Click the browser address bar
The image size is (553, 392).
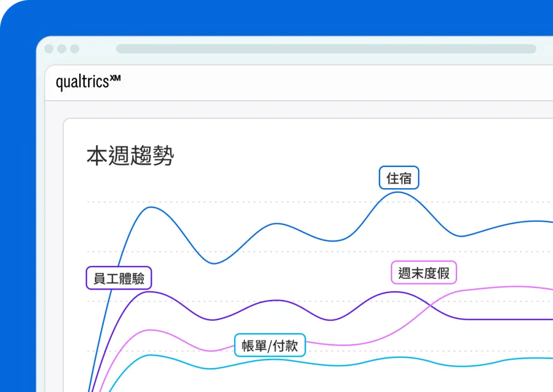point(326,48)
